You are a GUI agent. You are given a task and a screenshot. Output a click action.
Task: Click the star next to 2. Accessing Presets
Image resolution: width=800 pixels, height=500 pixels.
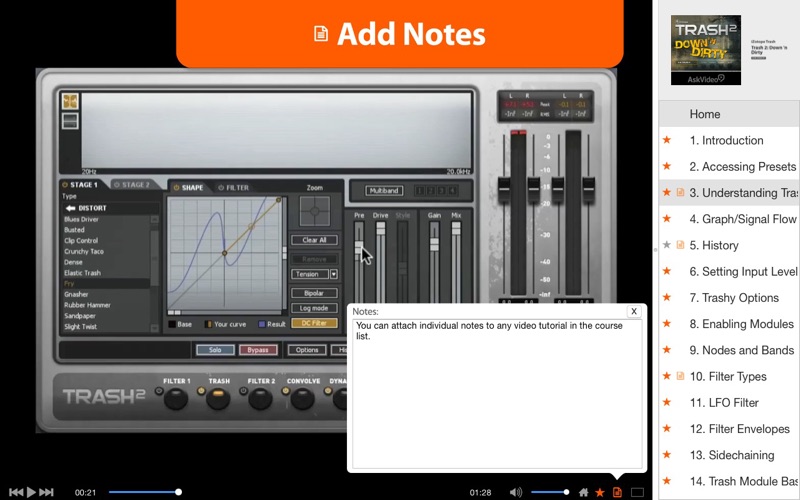pos(667,166)
